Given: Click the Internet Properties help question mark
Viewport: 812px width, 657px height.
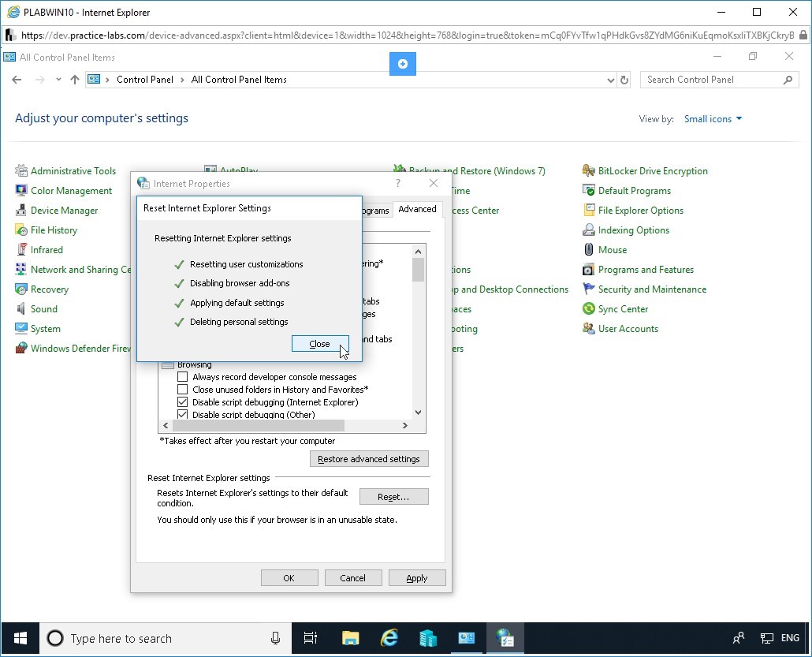Looking at the screenshot, I should point(397,183).
